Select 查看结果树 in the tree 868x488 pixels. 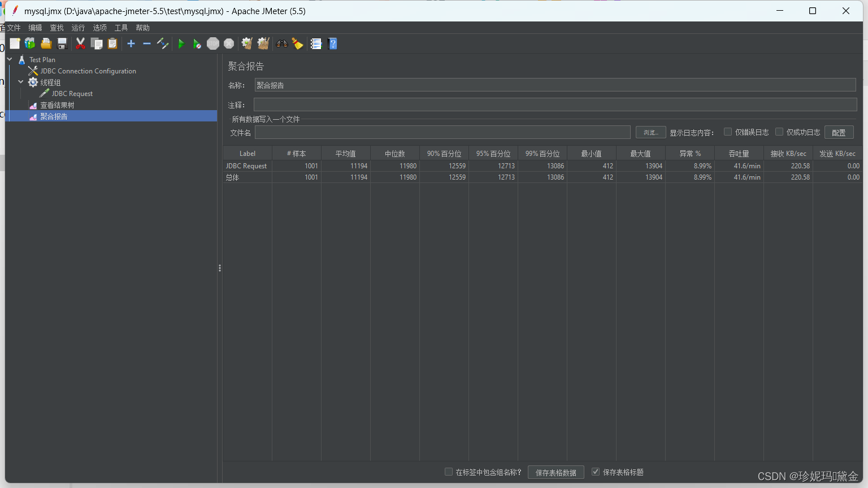[57, 105]
